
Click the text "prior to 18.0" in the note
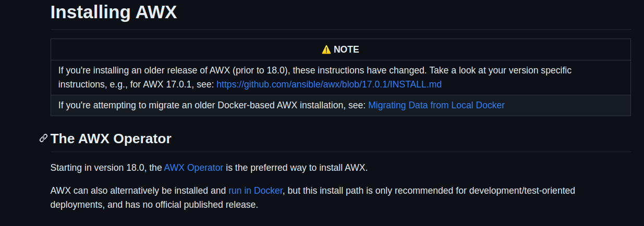263,70
